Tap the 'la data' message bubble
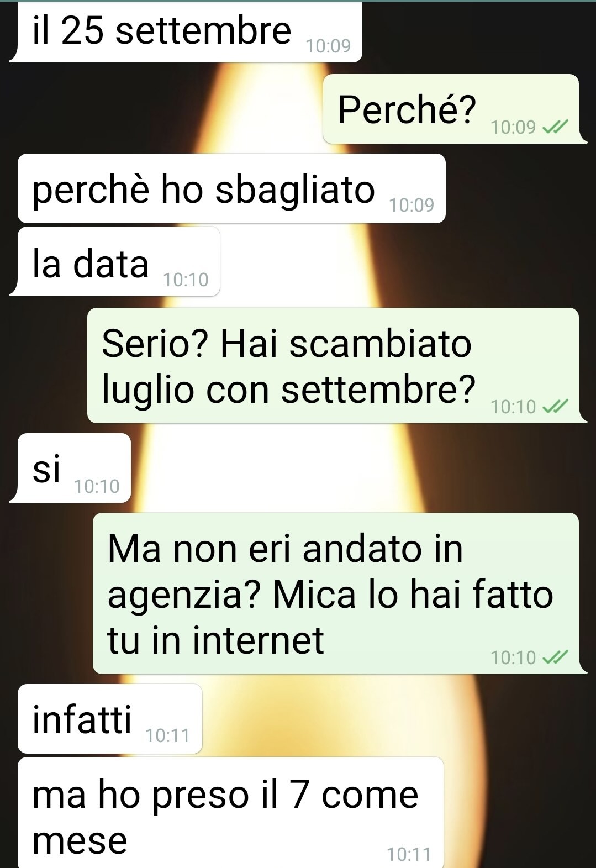Viewport: 596px width, 868px height. coord(114,262)
